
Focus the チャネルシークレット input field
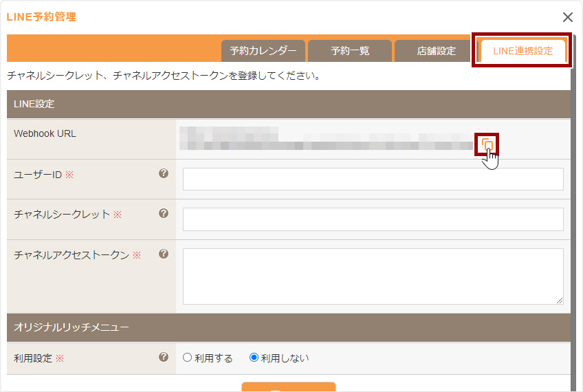pyautogui.click(x=373, y=219)
